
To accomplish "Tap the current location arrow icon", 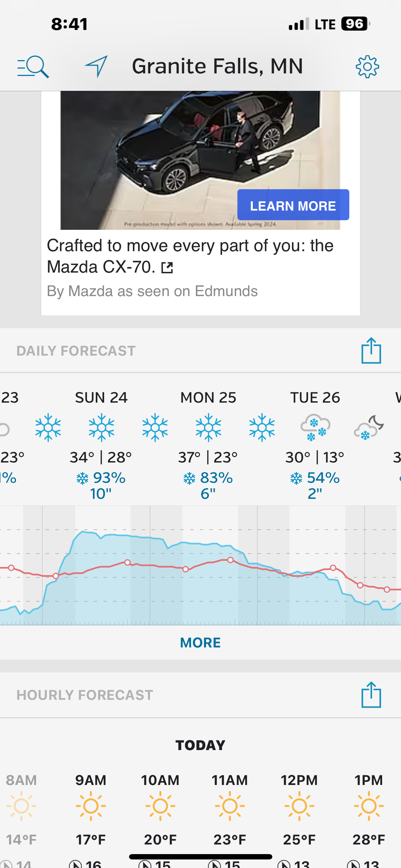I will [x=96, y=66].
